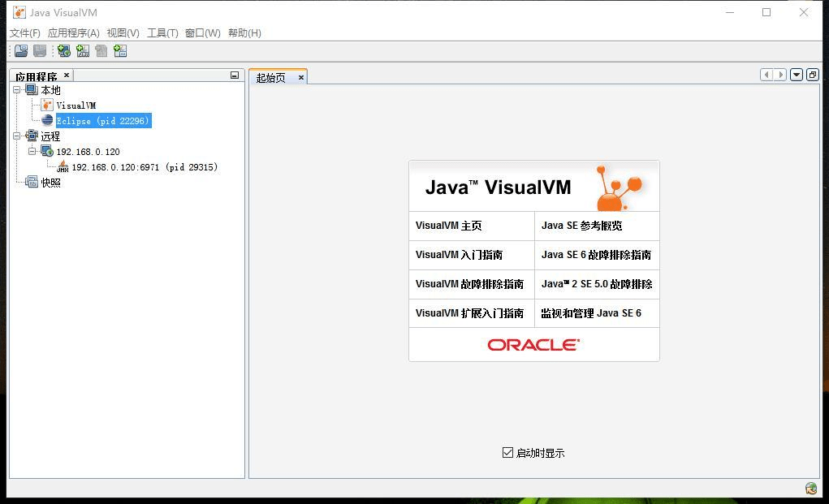Viewport: 829px width, 504px height.
Task: Minimize the 应用程序 panel using its minimize icon
Action: point(234,75)
